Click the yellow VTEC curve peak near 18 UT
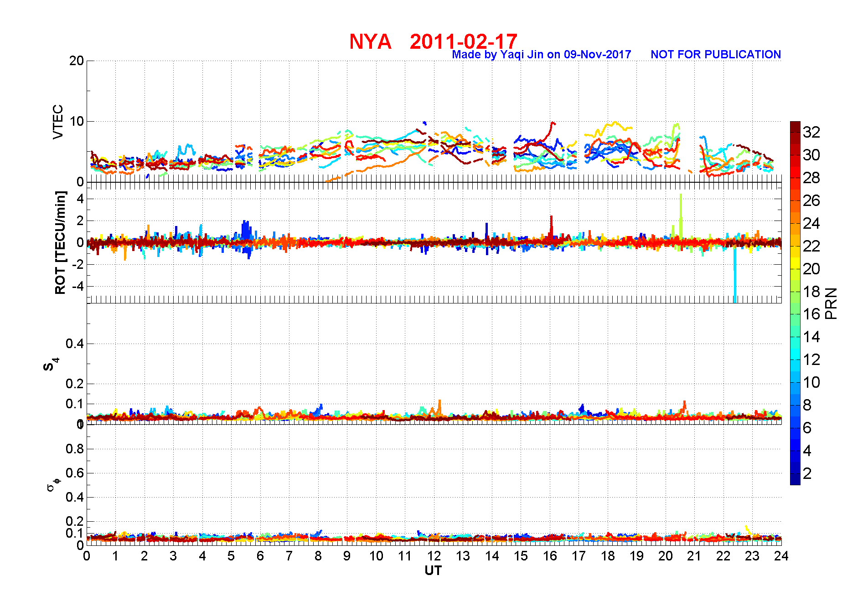Screen dimensions: 868x606 615,122
